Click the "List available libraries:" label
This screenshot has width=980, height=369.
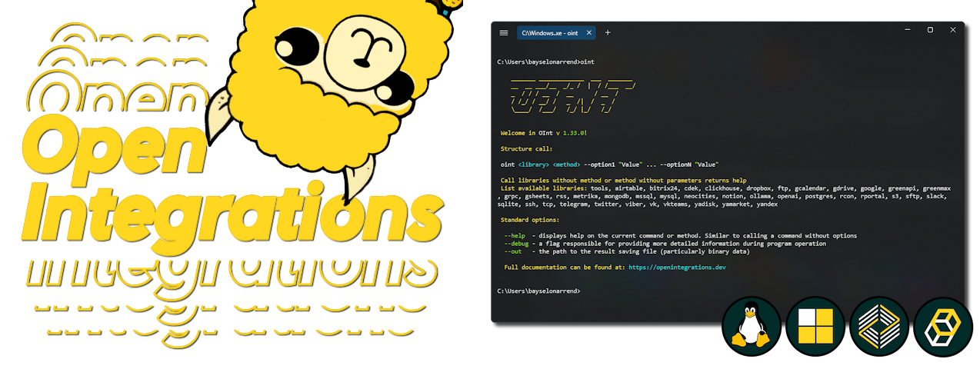(544, 188)
